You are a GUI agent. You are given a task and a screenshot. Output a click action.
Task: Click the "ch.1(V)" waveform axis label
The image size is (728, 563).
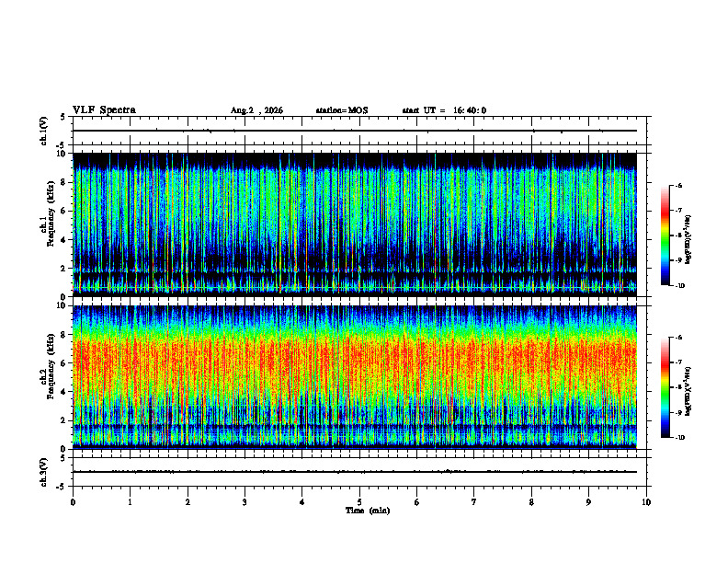pyautogui.click(x=43, y=131)
